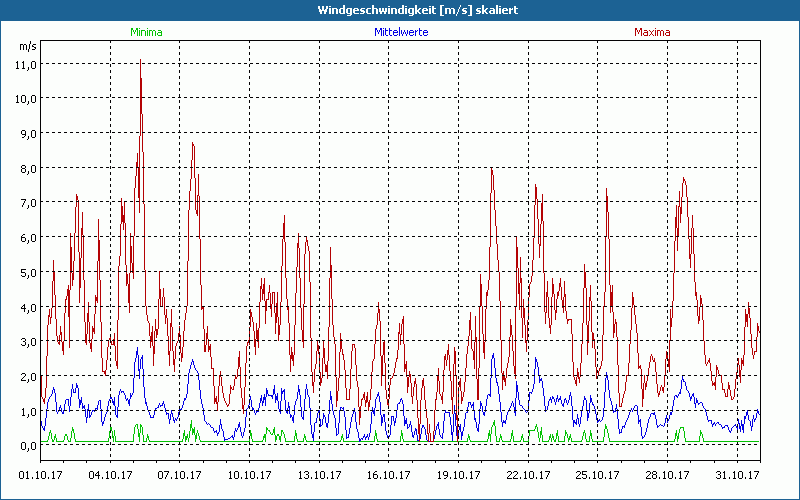Screen dimensions: 800x500
Task: Click the 25.10.17 date on x-axis
Action: (597, 475)
